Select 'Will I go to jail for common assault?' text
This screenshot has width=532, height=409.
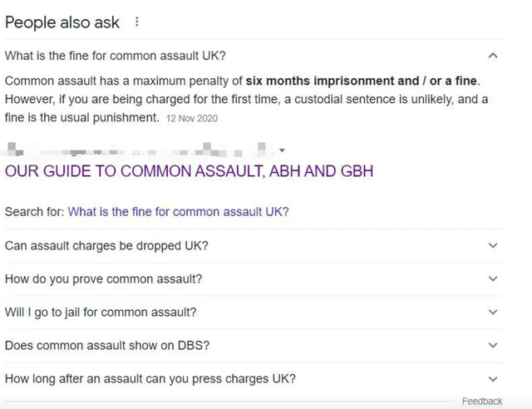[101, 313]
